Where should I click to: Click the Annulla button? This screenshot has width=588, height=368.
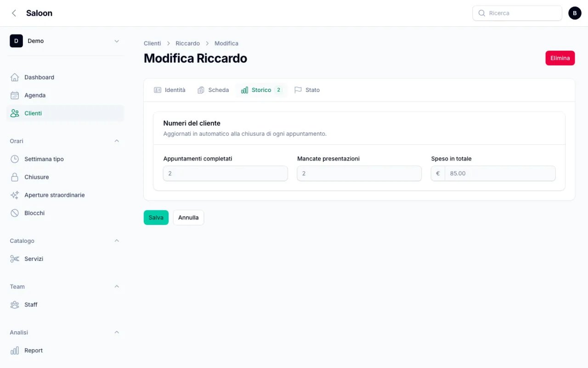tap(188, 218)
